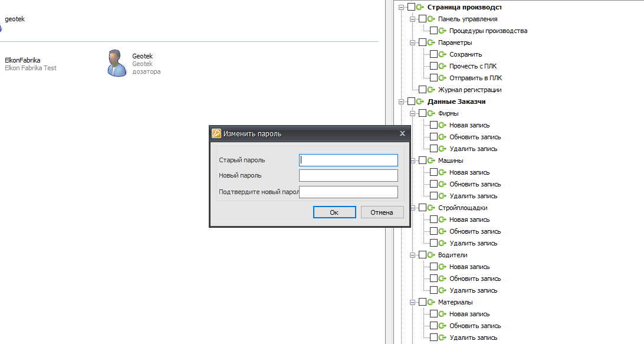Click the Отмена button
This screenshot has width=644, height=344.
click(x=382, y=212)
